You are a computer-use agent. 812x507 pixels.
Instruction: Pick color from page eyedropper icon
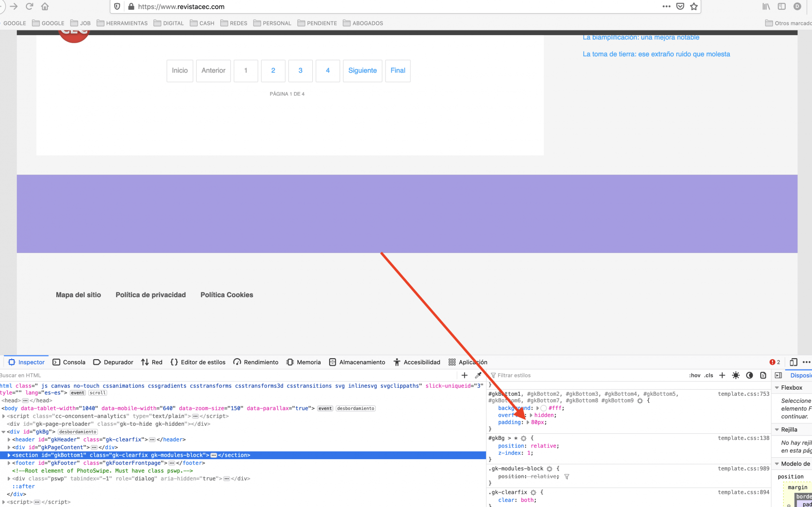478,375
